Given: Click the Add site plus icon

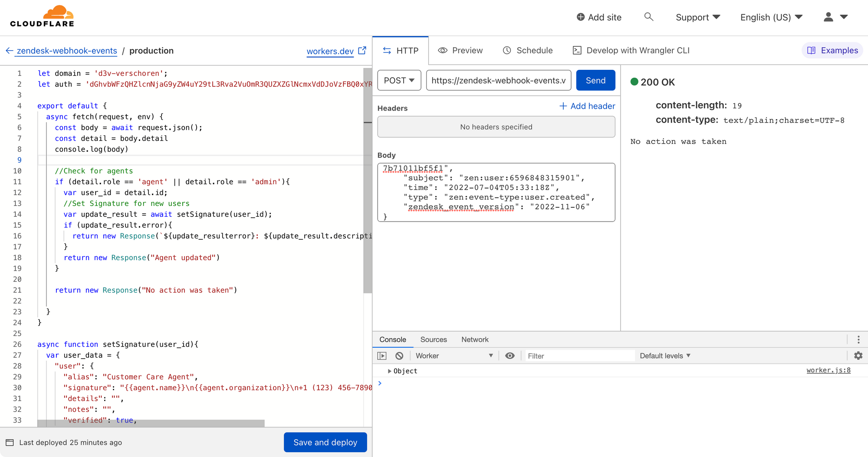Looking at the screenshot, I should pyautogui.click(x=581, y=17).
